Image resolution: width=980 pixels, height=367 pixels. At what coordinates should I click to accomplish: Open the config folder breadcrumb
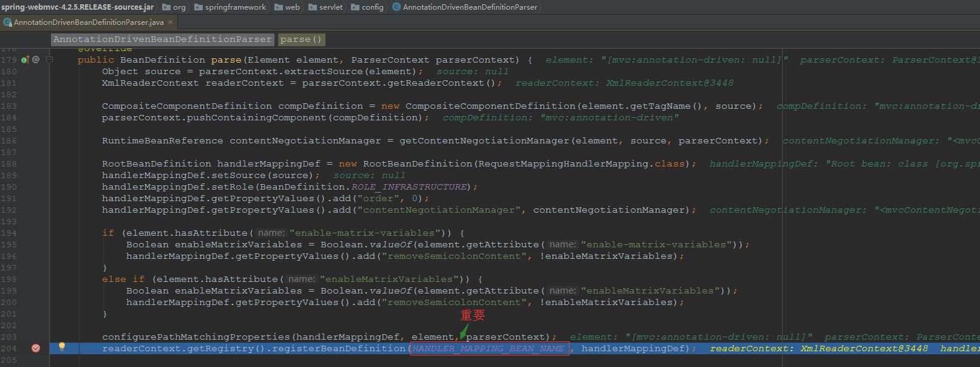367,7
